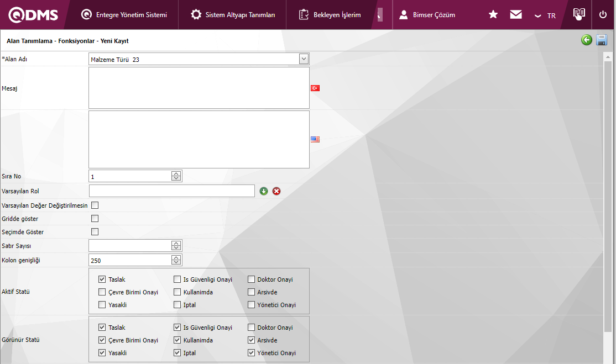Uncheck Is Güvenligi Onayi in Görünür Statü
This screenshot has height=364, width=616.
[x=177, y=327]
